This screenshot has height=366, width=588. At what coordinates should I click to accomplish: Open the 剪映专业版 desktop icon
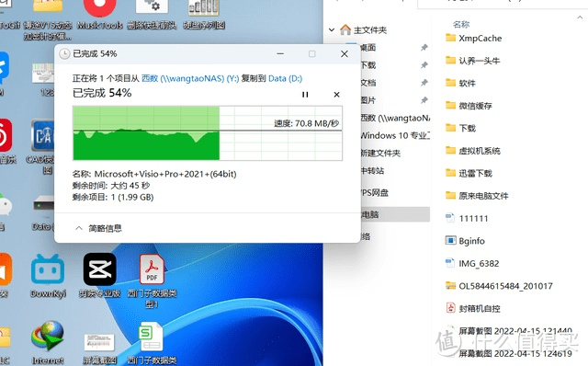[99, 276]
